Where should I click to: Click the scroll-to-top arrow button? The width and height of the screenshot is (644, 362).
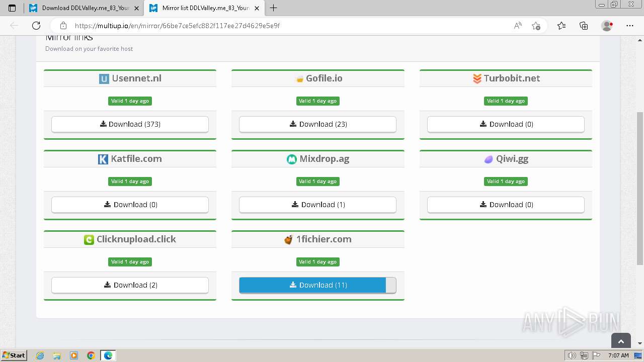tap(621, 341)
